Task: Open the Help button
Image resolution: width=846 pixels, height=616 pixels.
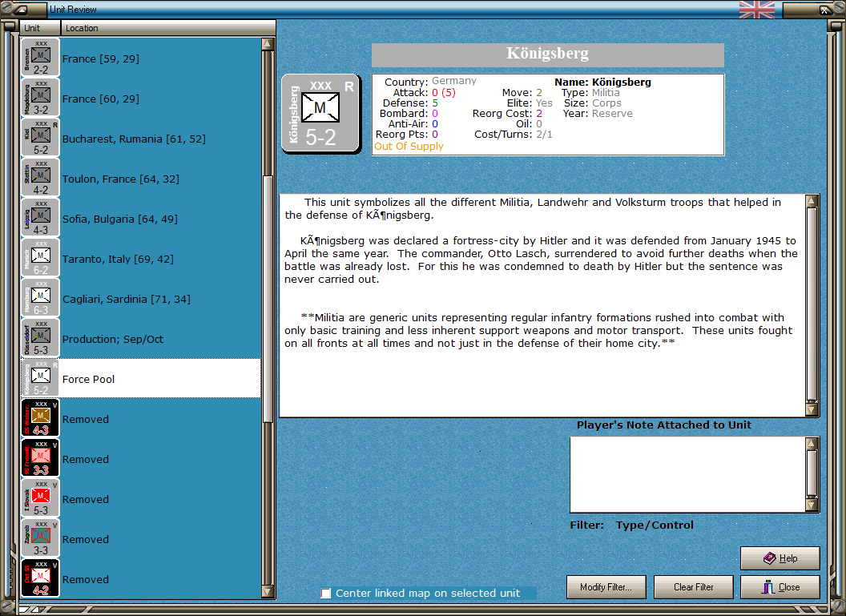Action: 780,558
